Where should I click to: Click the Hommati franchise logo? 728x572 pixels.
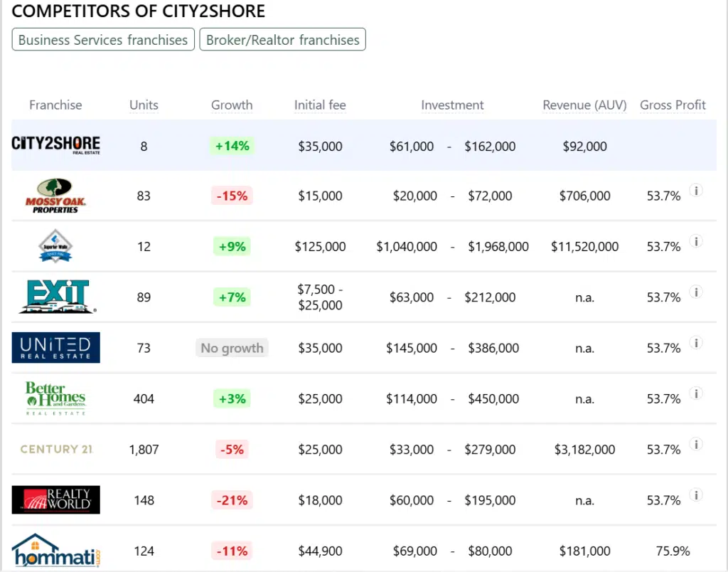(55, 551)
